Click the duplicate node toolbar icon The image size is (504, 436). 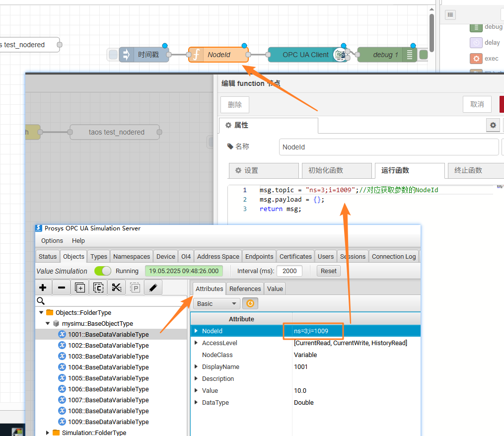(x=80, y=288)
